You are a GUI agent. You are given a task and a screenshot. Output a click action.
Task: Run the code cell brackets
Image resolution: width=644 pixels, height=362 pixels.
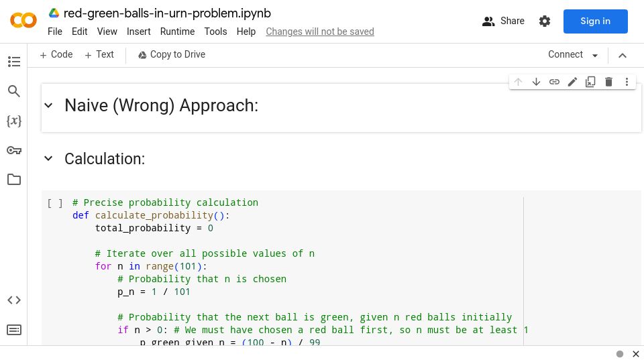coord(55,202)
